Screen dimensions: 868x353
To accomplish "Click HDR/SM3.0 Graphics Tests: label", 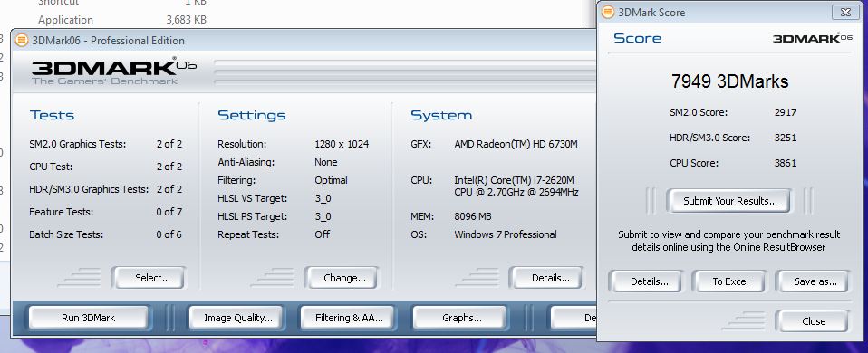I will [89, 189].
